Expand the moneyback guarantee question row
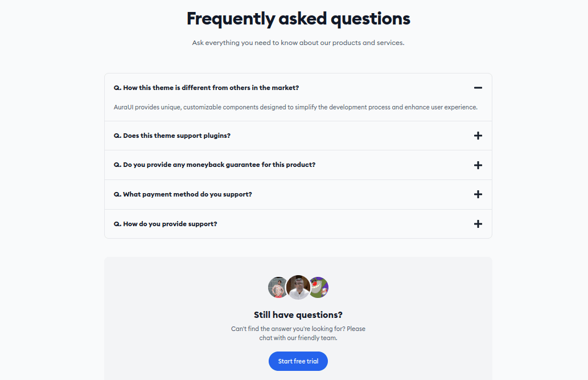The image size is (588, 380). tap(298, 165)
